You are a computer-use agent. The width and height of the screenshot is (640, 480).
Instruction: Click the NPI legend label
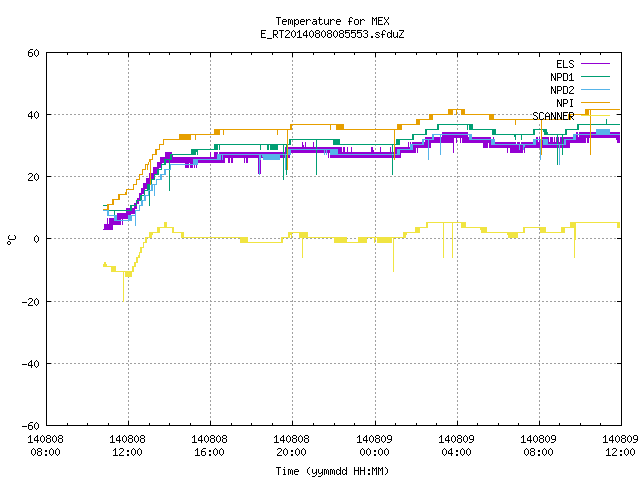pyautogui.click(x=565, y=103)
